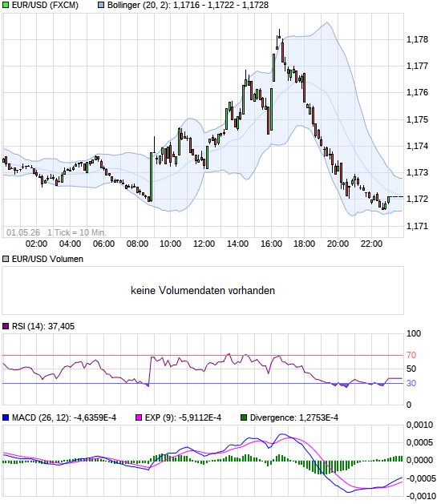Click the 20:00 time axis label

pos(338,244)
